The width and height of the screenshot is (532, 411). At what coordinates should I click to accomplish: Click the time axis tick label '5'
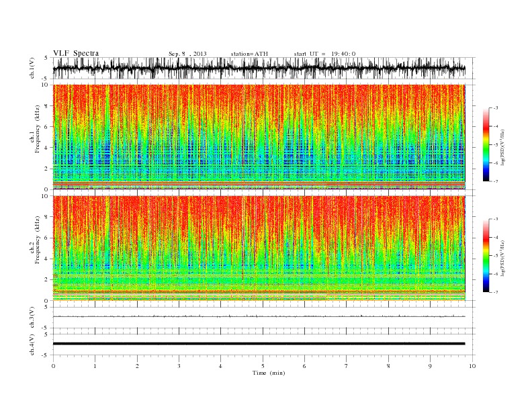coord(263,366)
